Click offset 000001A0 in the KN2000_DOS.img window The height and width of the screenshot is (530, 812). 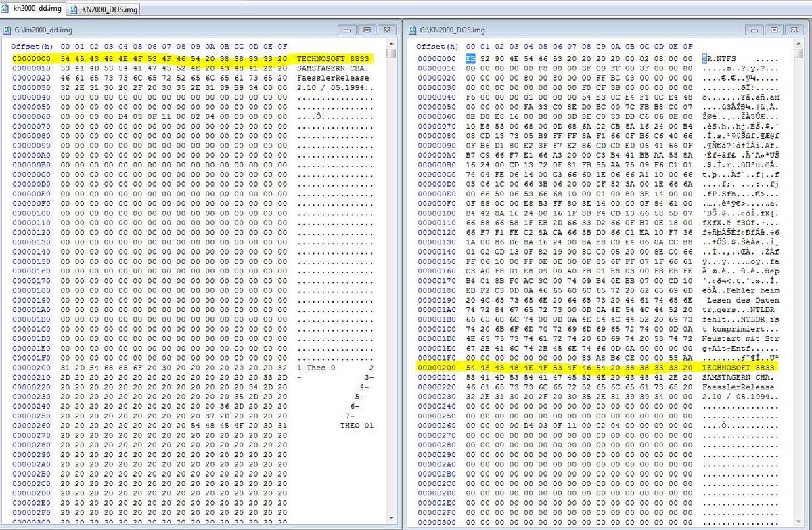[438, 309]
